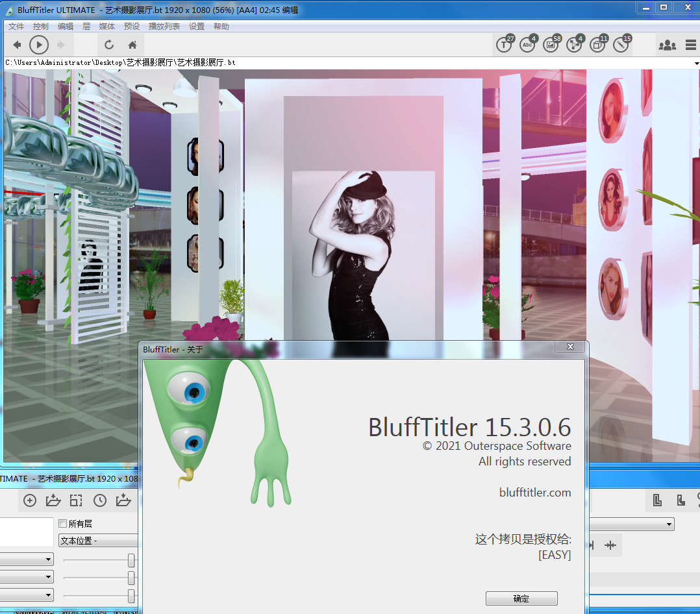The height and width of the screenshot is (614, 700).
Task: Open the picture layers icon with badge 58
Action: (x=551, y=44)
